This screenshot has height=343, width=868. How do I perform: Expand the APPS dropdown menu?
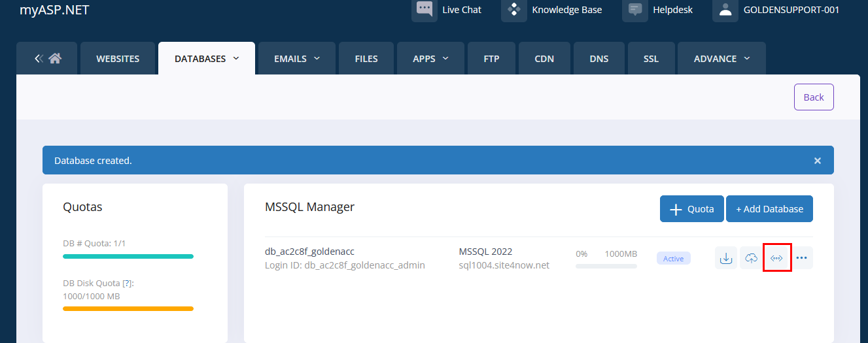(x=446, y=58)
